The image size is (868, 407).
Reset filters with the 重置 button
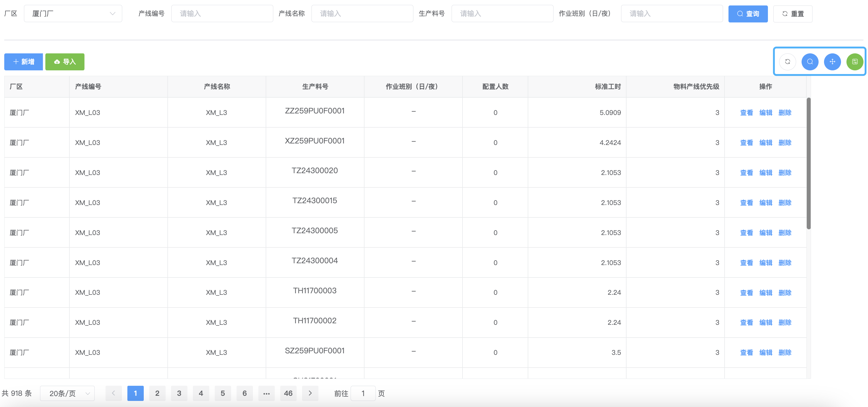(x=792, y=14)
